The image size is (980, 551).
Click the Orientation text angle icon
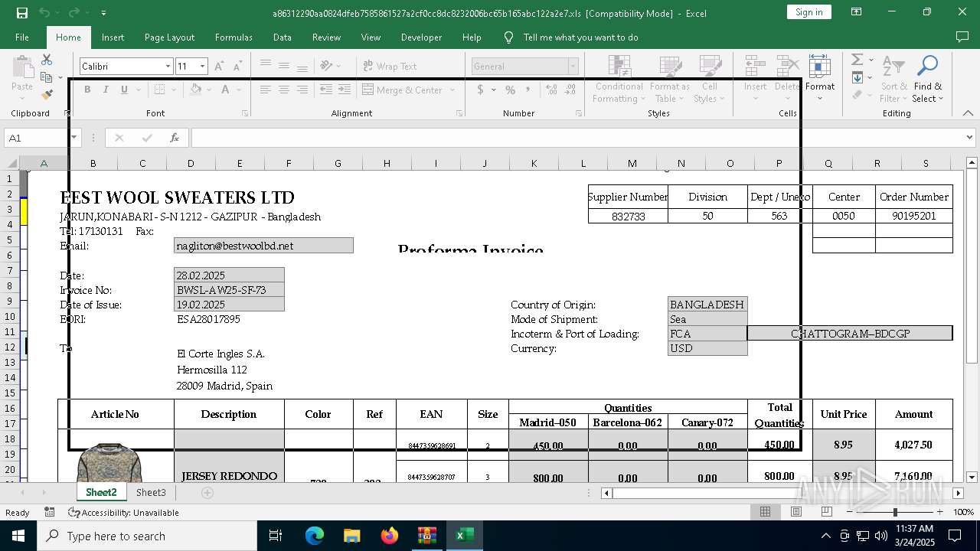[327, 66]
